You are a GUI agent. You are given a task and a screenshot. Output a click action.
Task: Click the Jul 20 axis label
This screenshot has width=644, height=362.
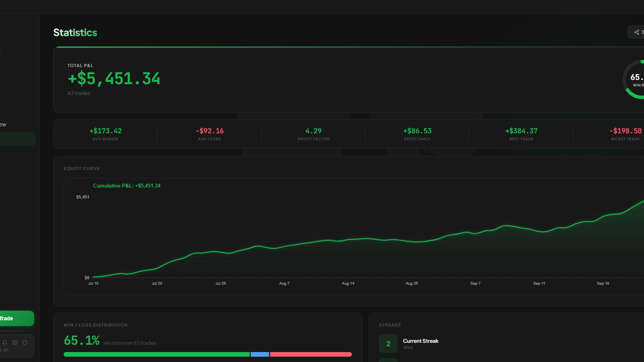[157, 283]
